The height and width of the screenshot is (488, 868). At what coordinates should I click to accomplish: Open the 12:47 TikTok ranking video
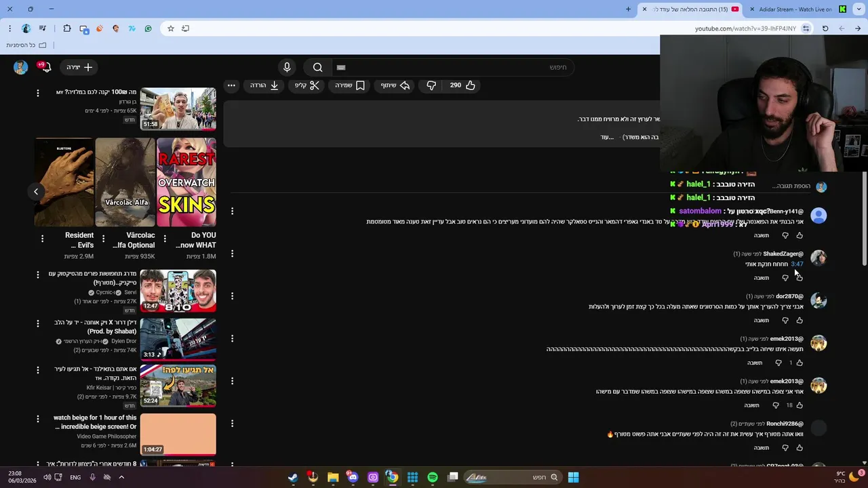click(178, 291)
